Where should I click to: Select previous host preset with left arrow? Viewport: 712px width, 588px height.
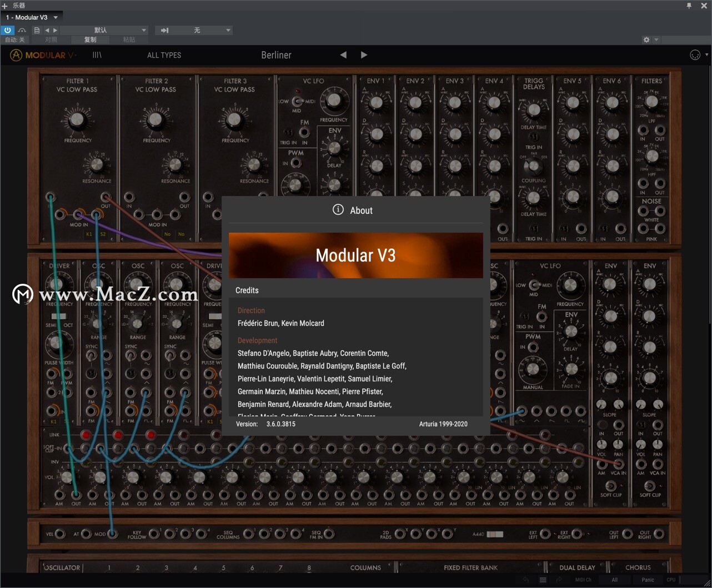(47, 30)
